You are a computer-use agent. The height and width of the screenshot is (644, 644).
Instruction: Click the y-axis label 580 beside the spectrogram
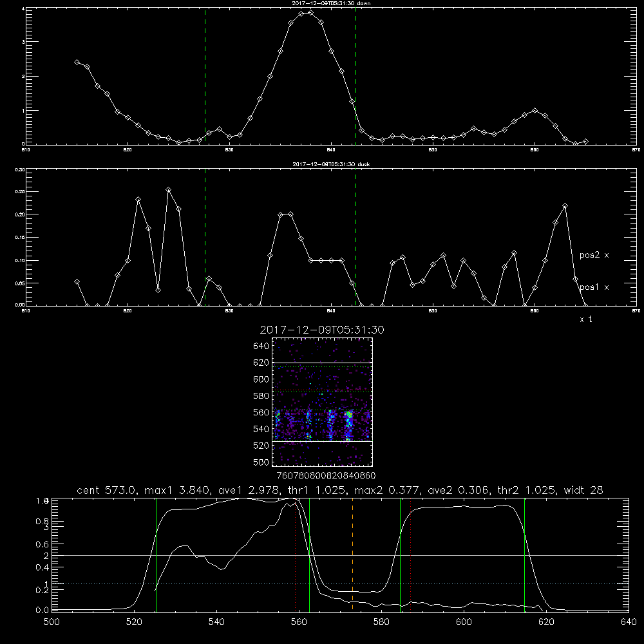tap(261, 396)
